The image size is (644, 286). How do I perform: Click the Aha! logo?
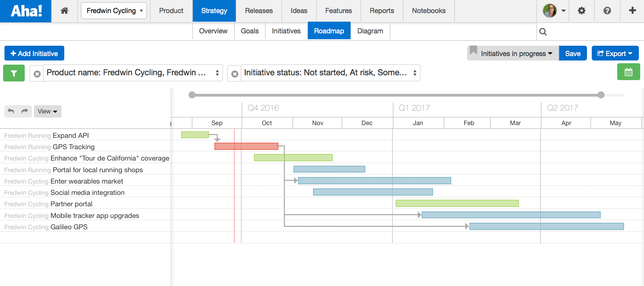coord(26,11)
